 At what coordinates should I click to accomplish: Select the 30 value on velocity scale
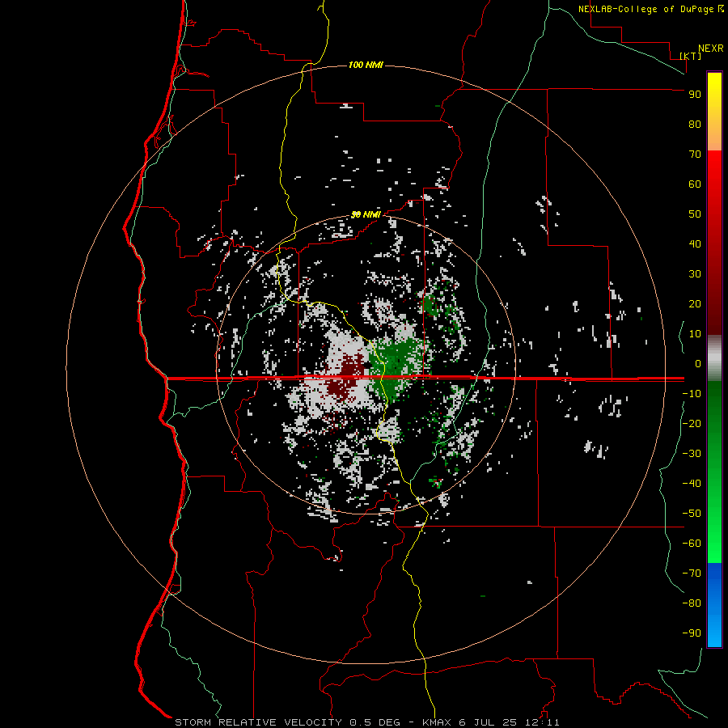pos(695,274)
